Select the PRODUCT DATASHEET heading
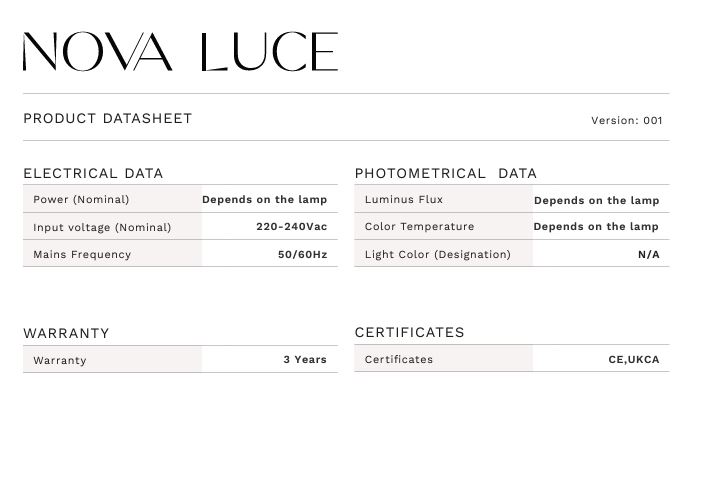Viewport: 703px width, 499px height. pos(108,118)
